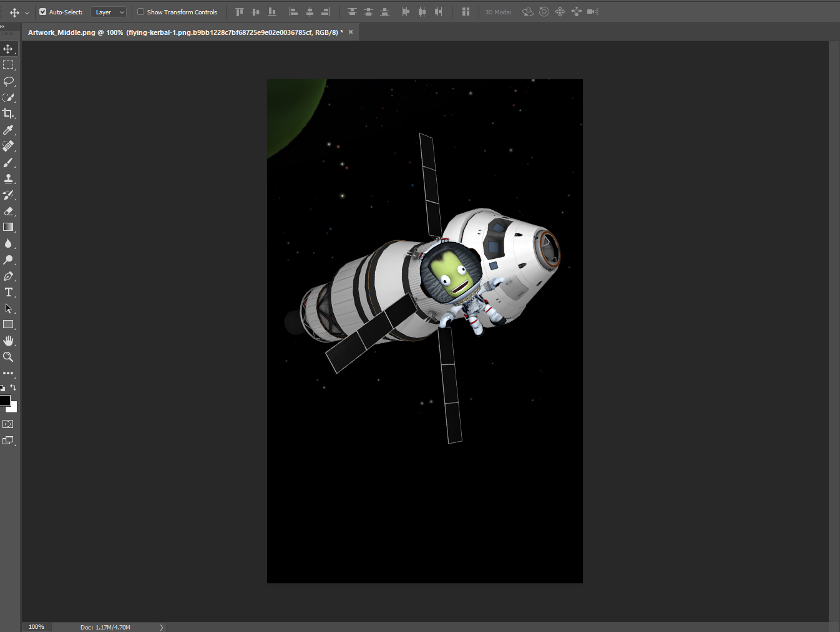
Task: Distribute vertical centers of layers
Action: tap(368, 12)
